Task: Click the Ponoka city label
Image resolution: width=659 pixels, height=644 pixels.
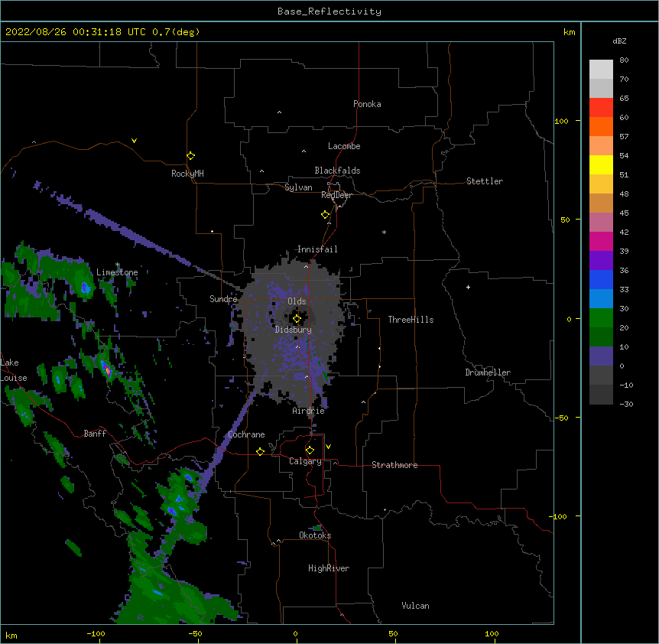Action: (x=367, y=104)
